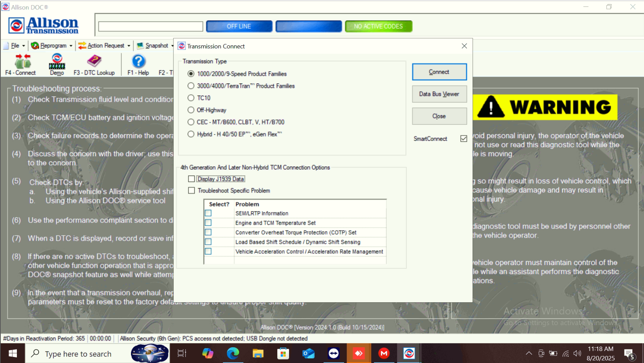Open the Reprogram menu

[53, 45]
